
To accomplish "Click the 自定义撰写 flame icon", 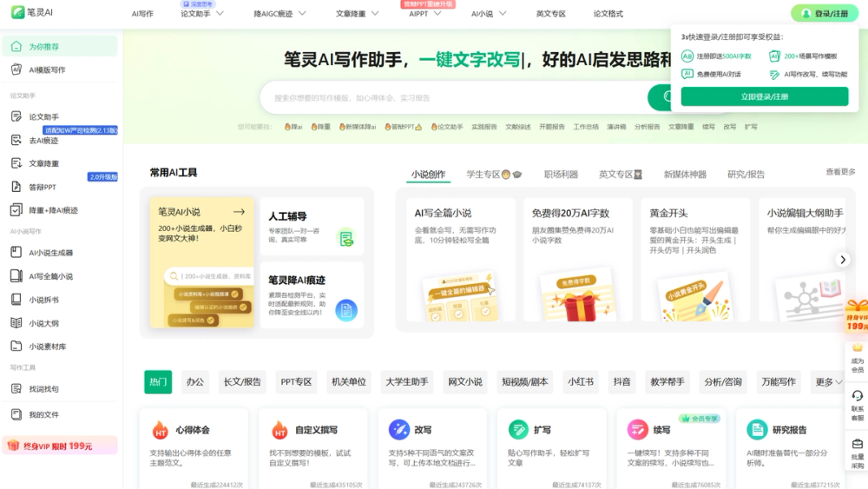I will pyautogui.click(x=279, y=430).
